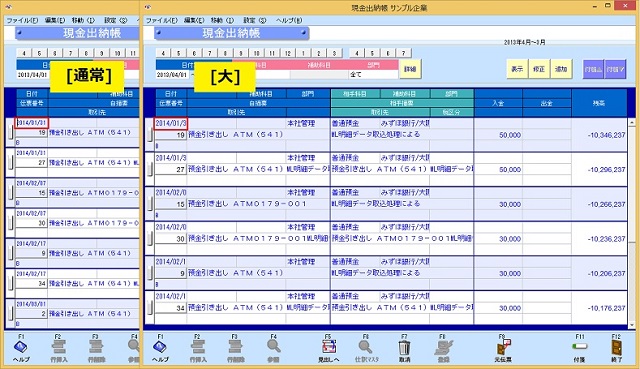
Task: Click F3 行削除 icon in the left window
Action: pyautogui.click(x=96, y=347)
